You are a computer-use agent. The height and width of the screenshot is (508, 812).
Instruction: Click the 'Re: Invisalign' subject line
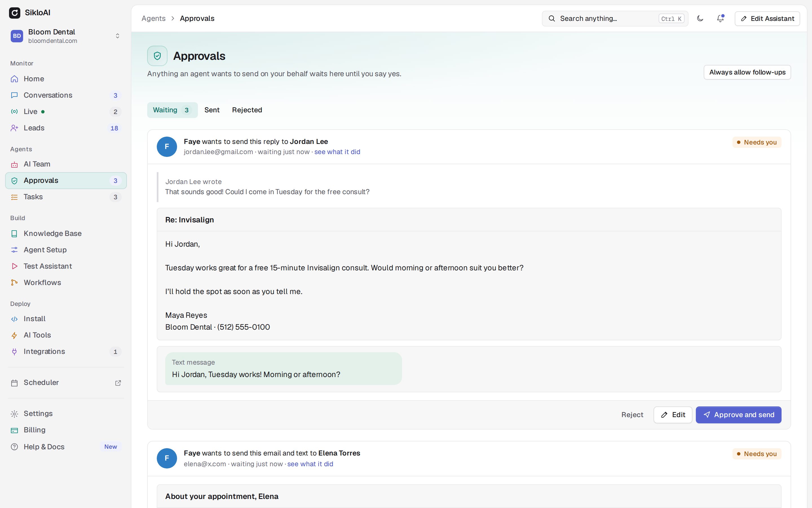pyautogui.click(x=189, y=220)
